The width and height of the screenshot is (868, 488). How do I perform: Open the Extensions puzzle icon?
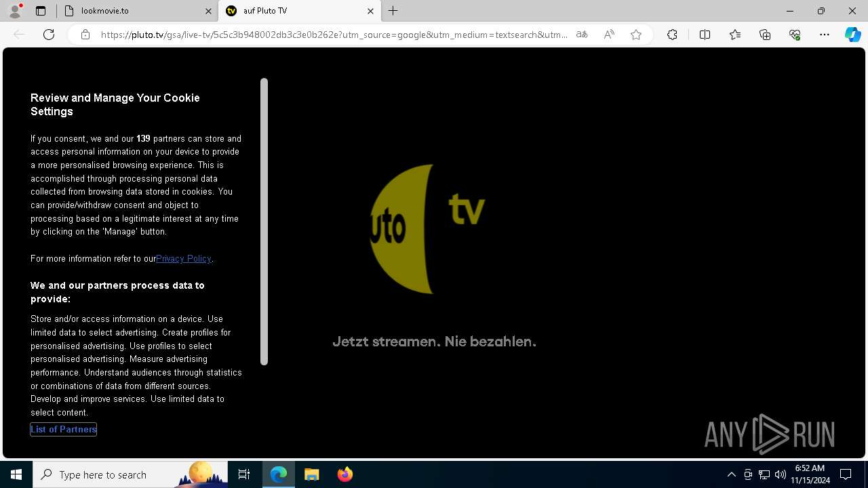672,35
